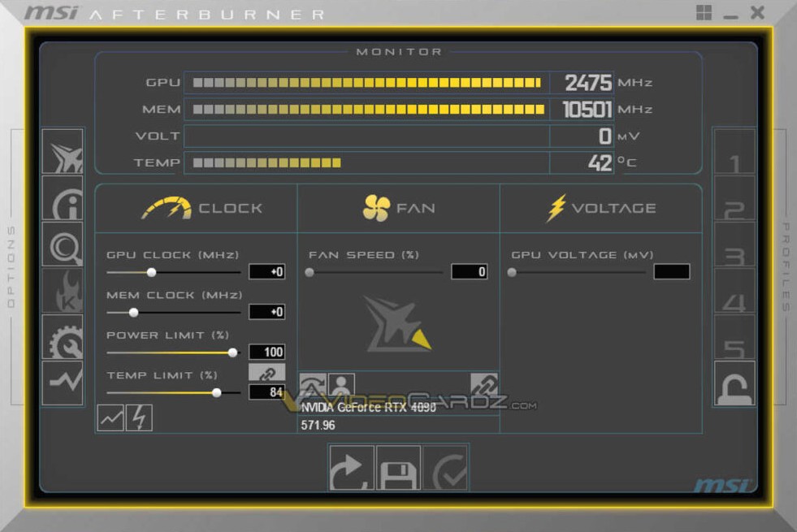Screen dimensions: 797x532
Task: Click the Power Limit 100 value field
Action: [x=266, y=352]
